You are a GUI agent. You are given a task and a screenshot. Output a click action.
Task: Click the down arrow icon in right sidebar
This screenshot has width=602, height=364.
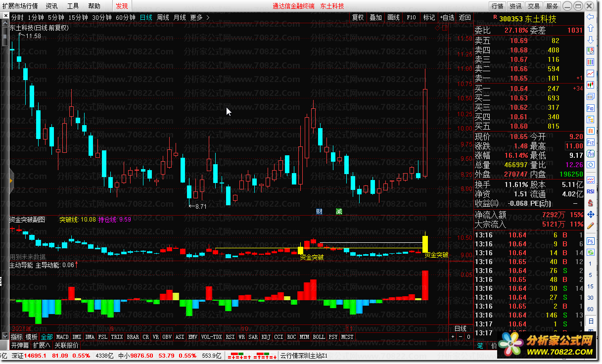(590, 40)
